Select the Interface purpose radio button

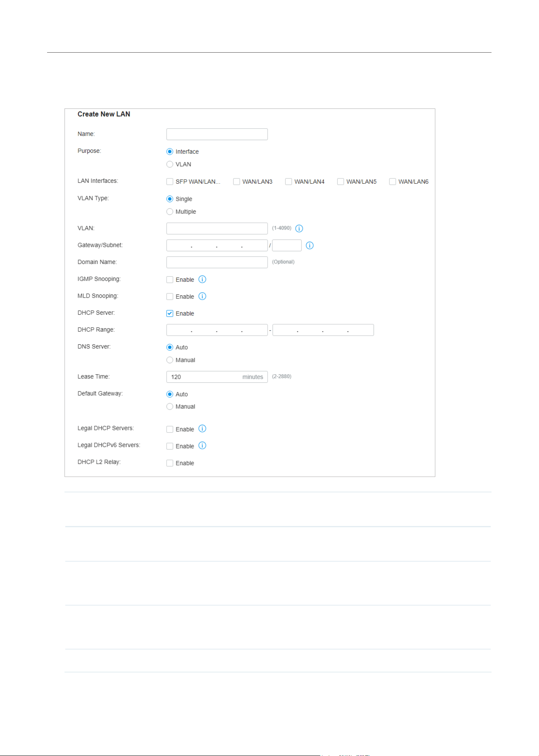(170, 152)
